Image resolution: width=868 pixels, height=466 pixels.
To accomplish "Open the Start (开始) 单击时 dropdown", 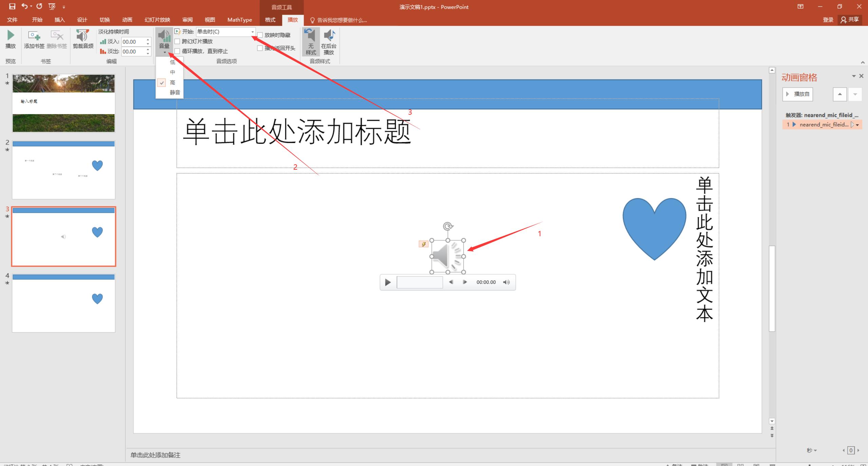I will click(253, 32).
